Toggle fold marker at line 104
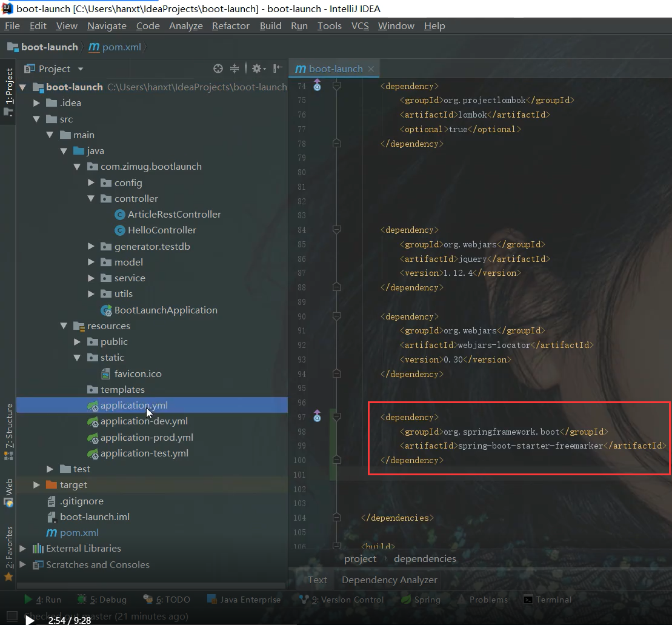The width and height of the screenshot is (672, 625). (x=337, y=518)
